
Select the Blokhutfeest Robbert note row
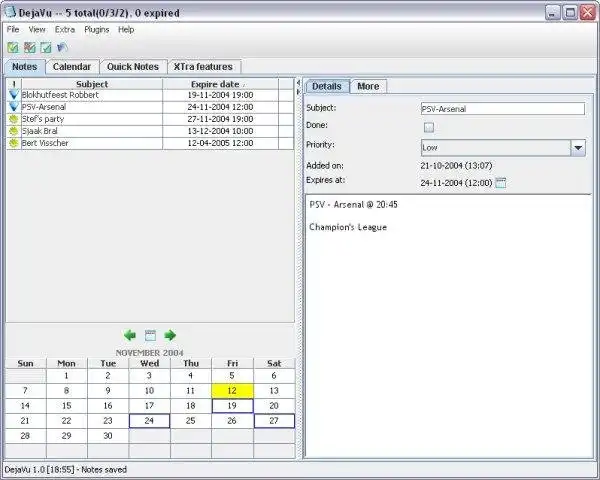[x=150, y=95]
